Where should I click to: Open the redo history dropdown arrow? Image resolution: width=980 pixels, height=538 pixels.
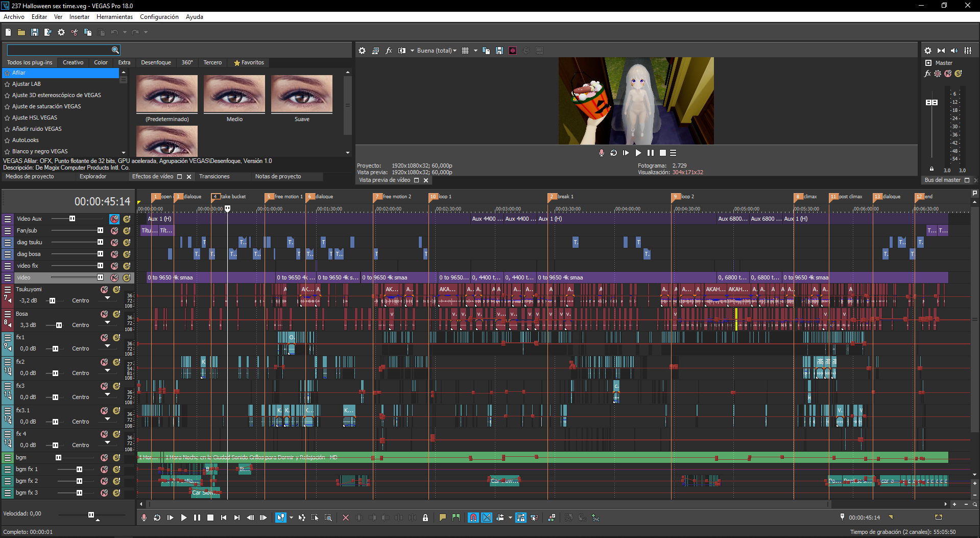(x=146, y=32)
